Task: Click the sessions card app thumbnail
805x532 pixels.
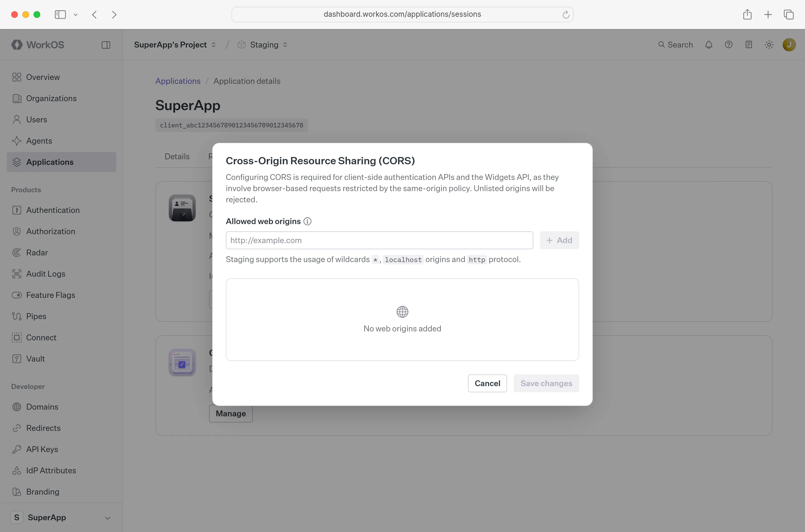Action: (x=182, y=208)
